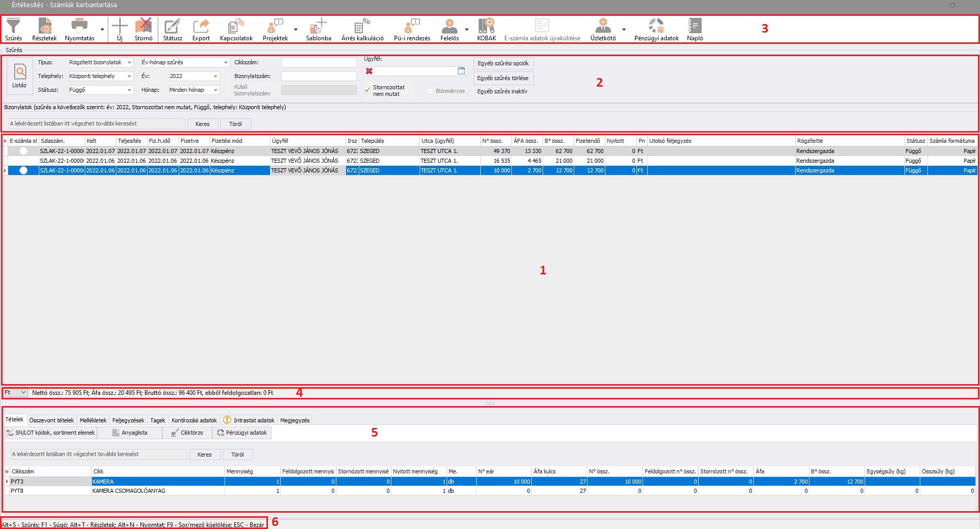This screenshot has height=529, width=980.
Task: Toggle 'Stornozottat nem mutat' checkbox
Action: pyautogui.click(x=367, y=90)
